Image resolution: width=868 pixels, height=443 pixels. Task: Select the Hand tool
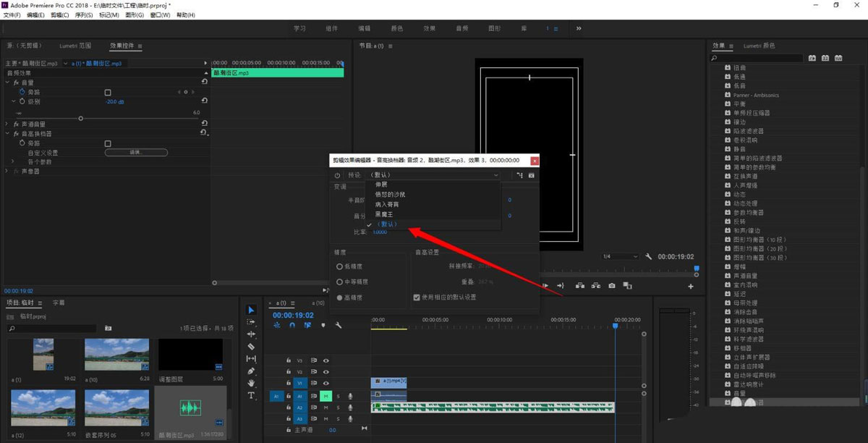coord(251,383)
